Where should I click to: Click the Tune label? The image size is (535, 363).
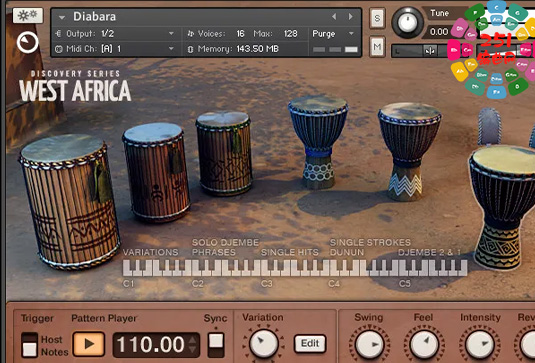pyautogui.click(x=439, y=13)
